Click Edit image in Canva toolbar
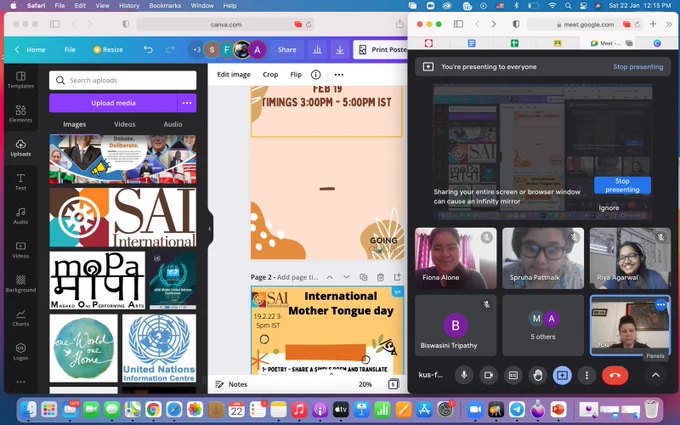The height and width of the screenshot is (425, 680). (x=233, y=75)
